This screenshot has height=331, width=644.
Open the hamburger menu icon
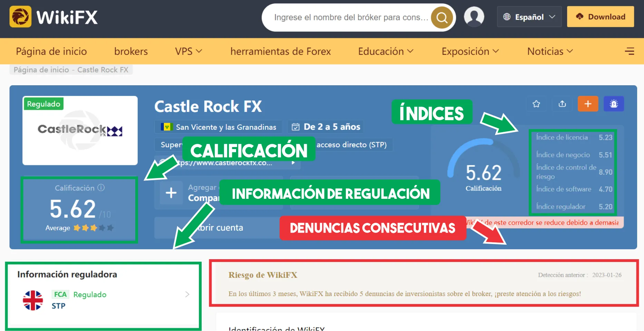[630, 51]
